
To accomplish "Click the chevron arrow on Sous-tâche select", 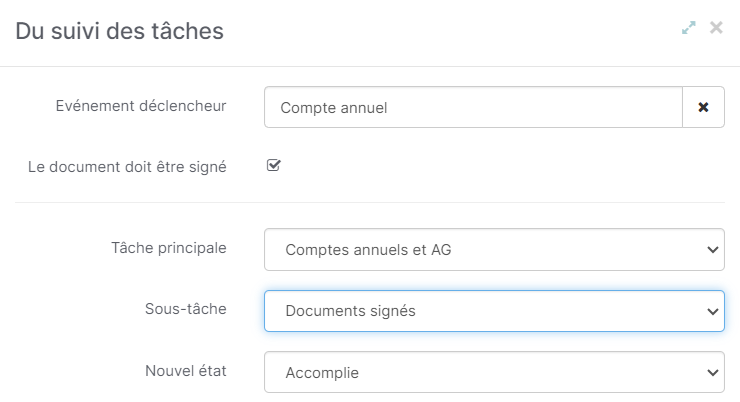I will [x=713, y=311].
